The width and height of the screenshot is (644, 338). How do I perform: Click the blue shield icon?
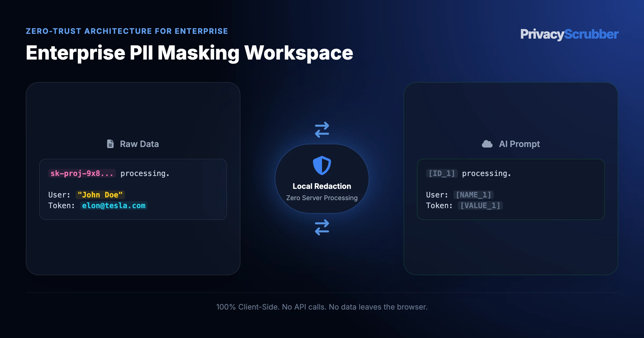pyautogui.click(x=322, y=165)
